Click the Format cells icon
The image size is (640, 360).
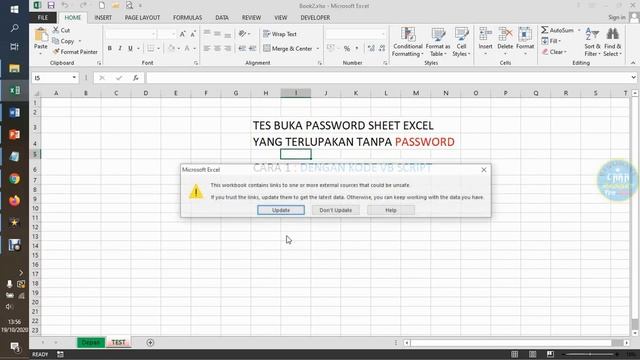pos(525,34)
